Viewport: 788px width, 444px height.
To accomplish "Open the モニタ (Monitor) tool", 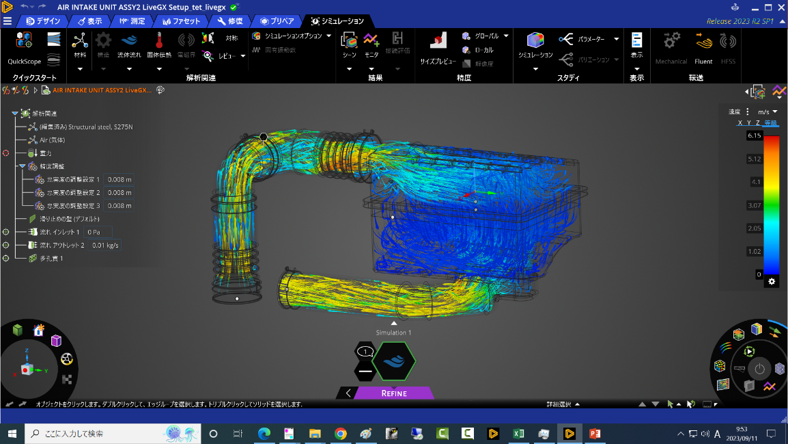I will pos(371,45).
